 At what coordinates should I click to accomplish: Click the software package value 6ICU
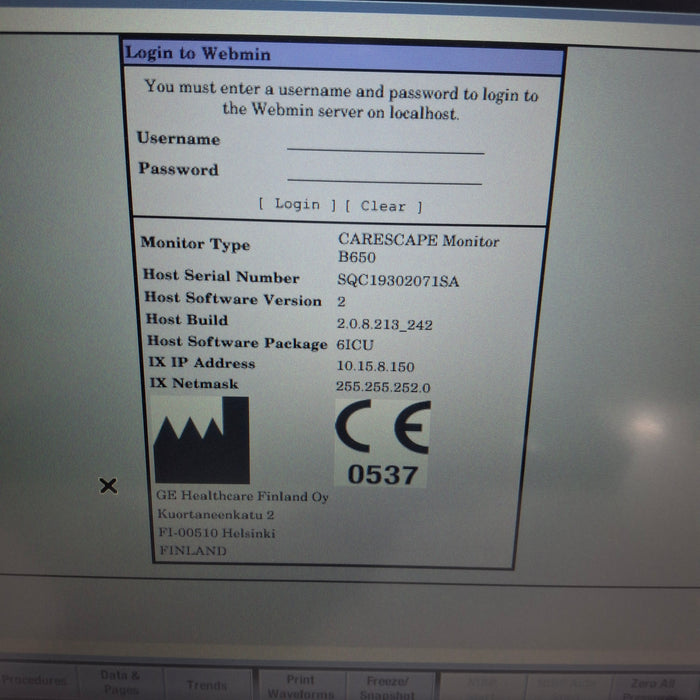[x=355, y=345]
